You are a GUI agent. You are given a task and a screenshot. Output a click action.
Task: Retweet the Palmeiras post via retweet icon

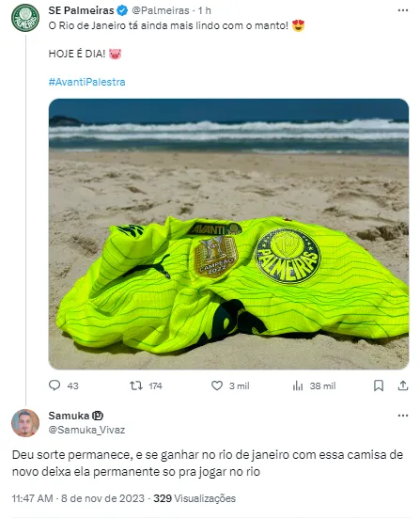coord(136,385)
